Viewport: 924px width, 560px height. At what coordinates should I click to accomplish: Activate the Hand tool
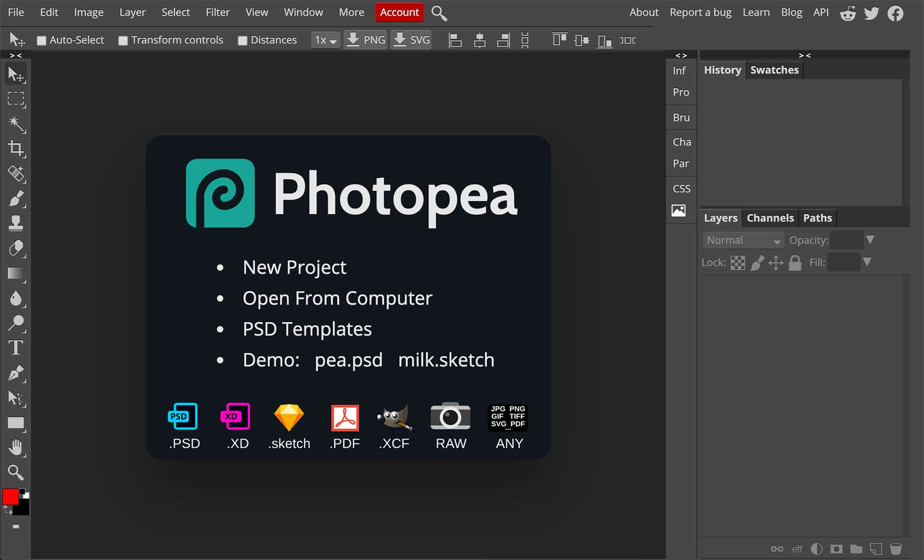16,447
